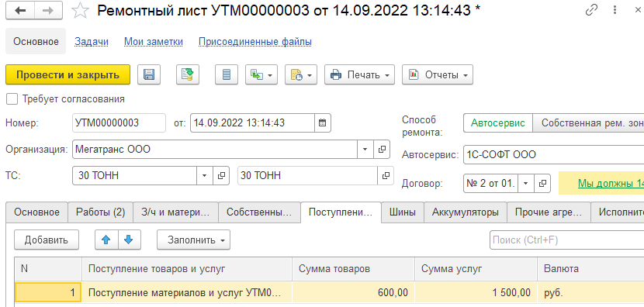Open the document-with-clock dropdown button
The height and width of the screenshot is (307, 644).
300,74
